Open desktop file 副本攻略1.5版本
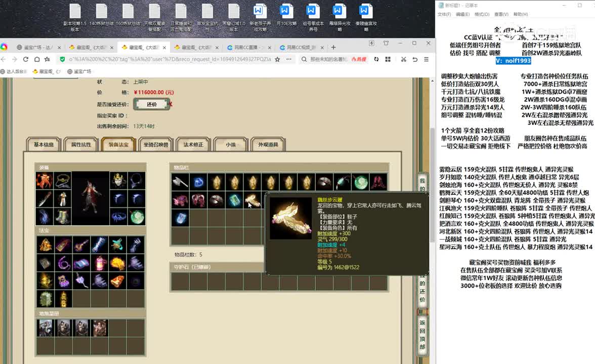 click(x=75, y=17)
